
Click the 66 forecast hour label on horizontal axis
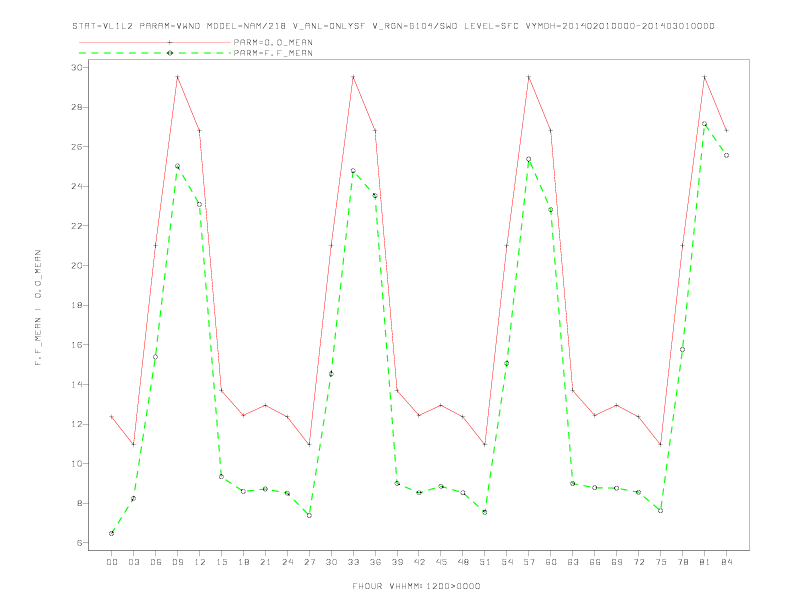[595, 562]
